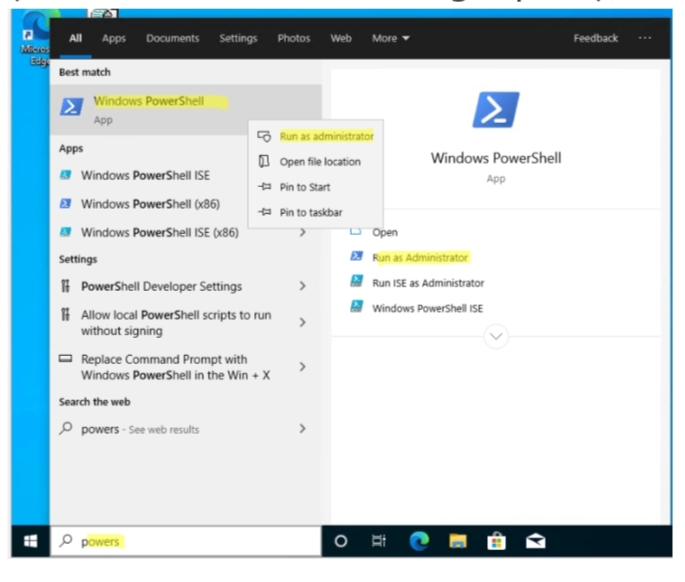Viewport: 685px width, 582px height.
Task: Click settings icon beside Allow local PowerShell scripts
Action: pyautogui.click(x=65, y=314)
